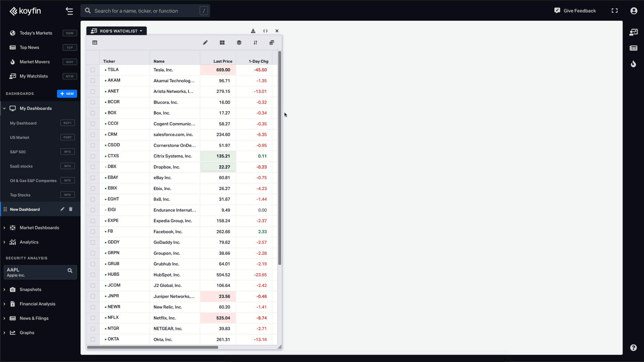Click the search input field

click(151, 11)
